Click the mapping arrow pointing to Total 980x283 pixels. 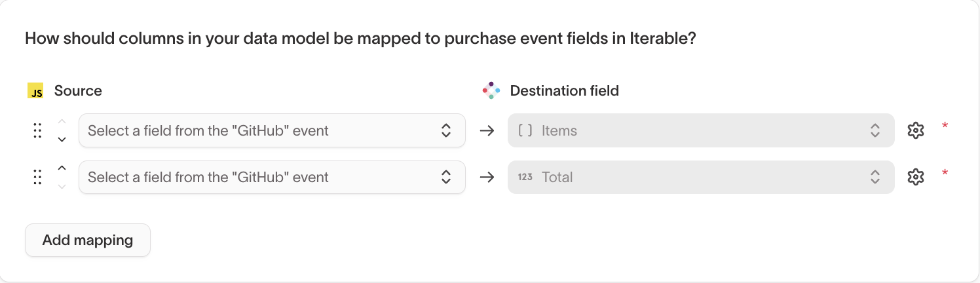[x=487, y=177]
